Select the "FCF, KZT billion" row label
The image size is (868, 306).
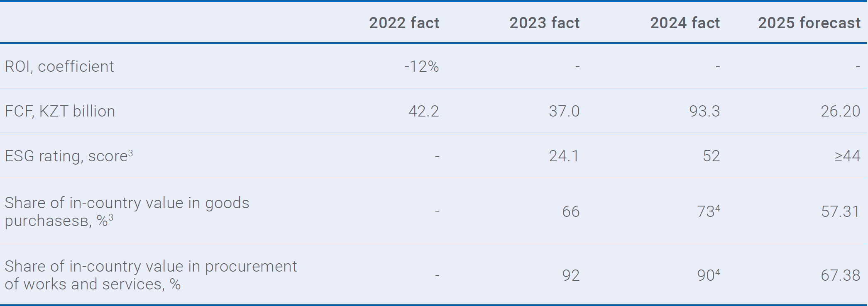coord(60,111)
